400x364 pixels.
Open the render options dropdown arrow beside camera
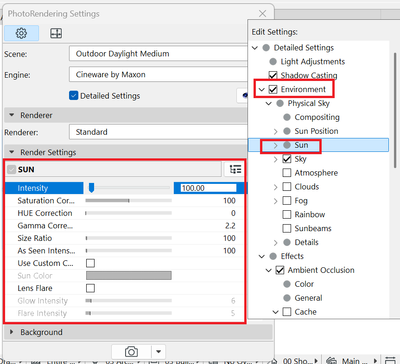158,352
